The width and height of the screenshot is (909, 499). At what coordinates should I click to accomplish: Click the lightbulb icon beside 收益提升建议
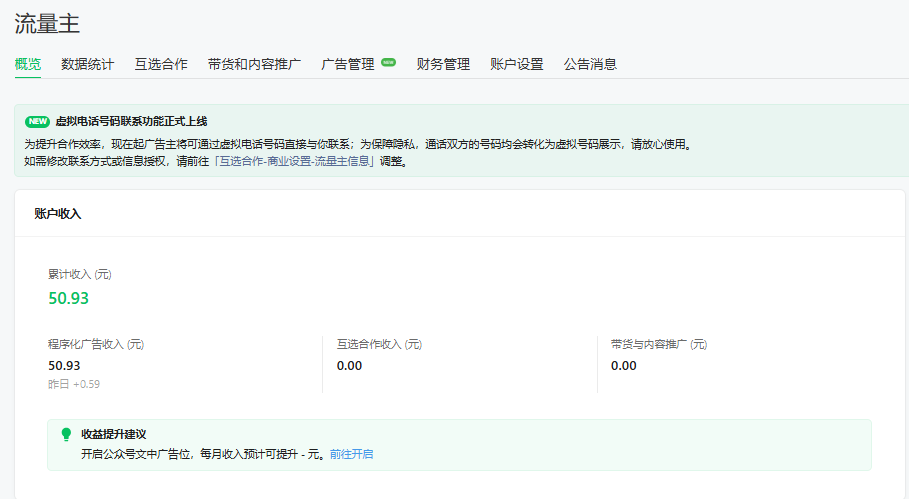coord(66,434)
